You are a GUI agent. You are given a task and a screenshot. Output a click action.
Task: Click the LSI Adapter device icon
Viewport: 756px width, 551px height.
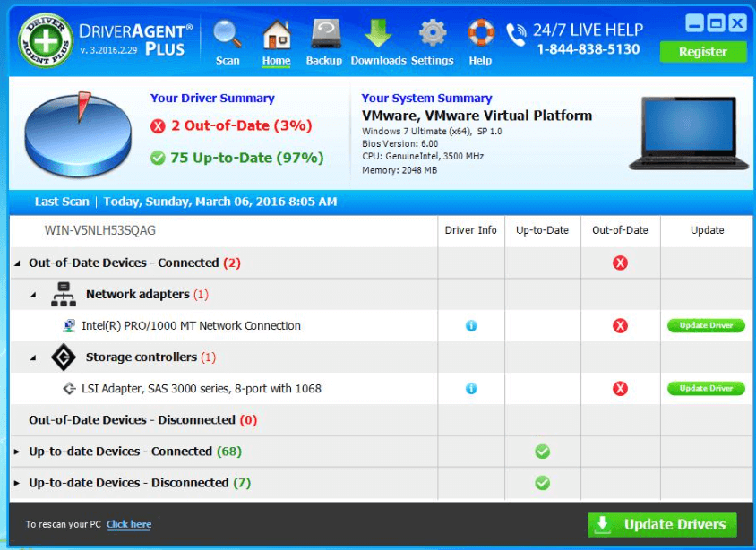[69, 389]
